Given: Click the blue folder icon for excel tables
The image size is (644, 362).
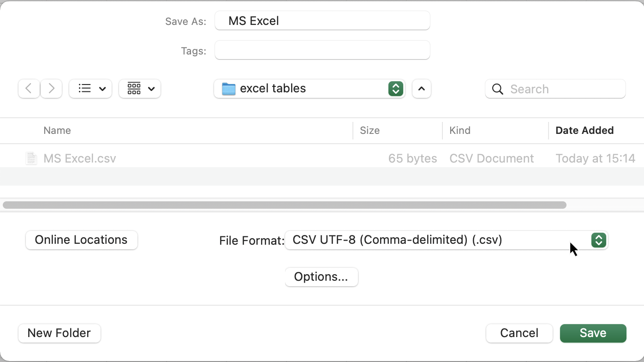Looking at the screenshot, I should pyautogui.click(x=228, y=88).
